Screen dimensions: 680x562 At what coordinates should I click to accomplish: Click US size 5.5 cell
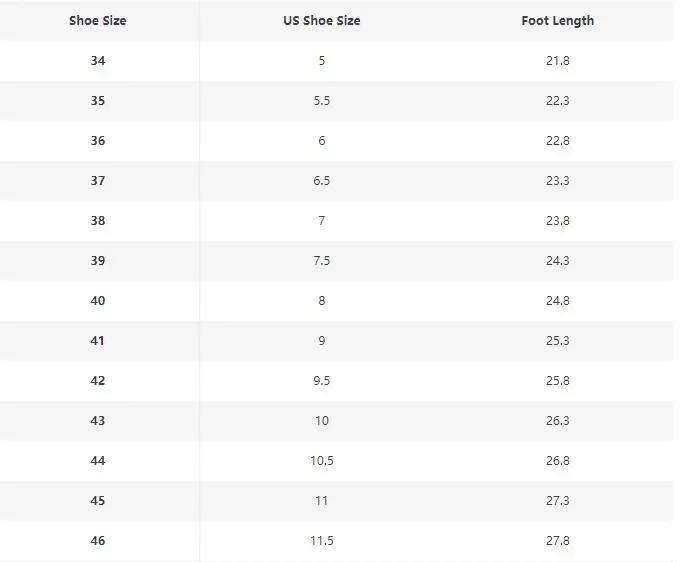322,101
